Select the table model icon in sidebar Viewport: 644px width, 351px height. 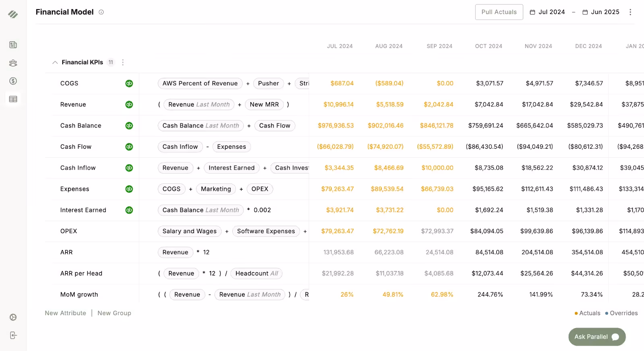point(13,99)
